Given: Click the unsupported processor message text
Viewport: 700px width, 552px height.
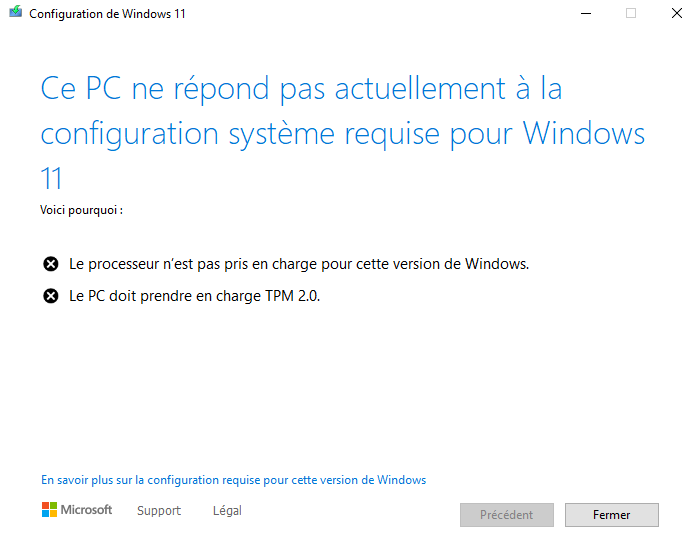Looking at the screenshot, I should point(298,264).
